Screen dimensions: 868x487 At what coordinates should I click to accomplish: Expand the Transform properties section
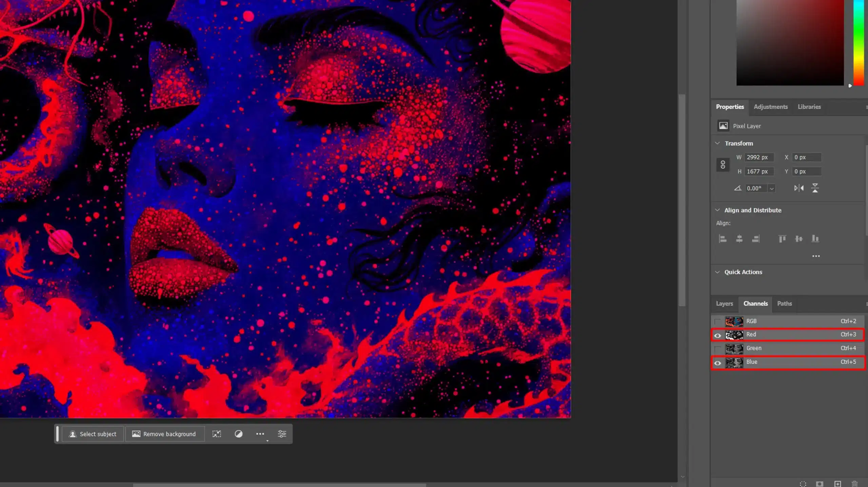pos(718,143)
